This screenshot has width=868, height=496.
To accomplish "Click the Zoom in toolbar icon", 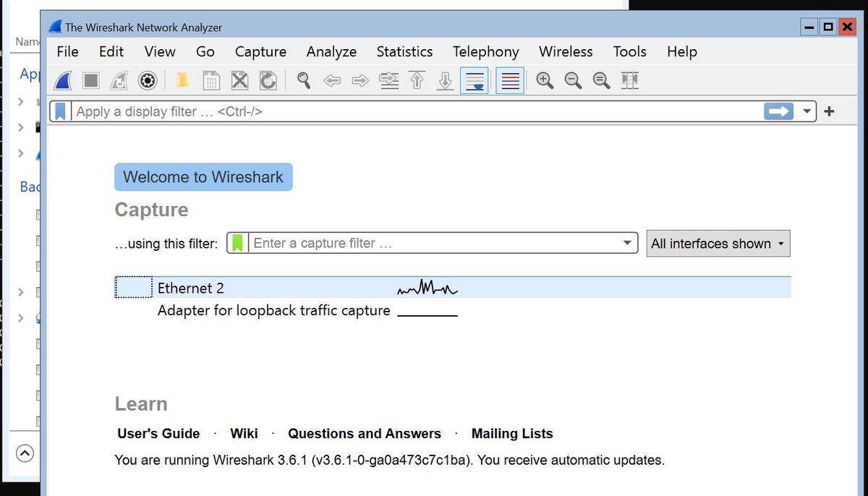I will tap(545, 80).
